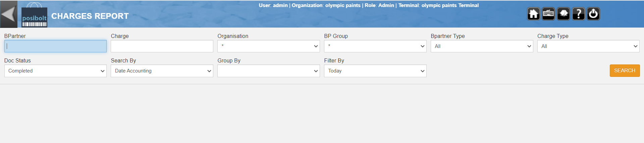Open the BP Group dropdown
The image size is (644, 143).
pos(375,46)
